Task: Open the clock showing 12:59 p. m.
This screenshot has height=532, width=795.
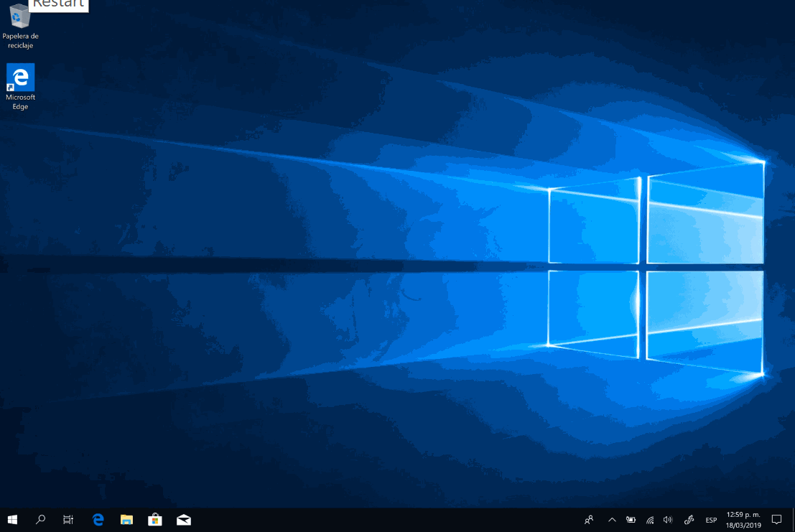Action: [x=743, y=520]
